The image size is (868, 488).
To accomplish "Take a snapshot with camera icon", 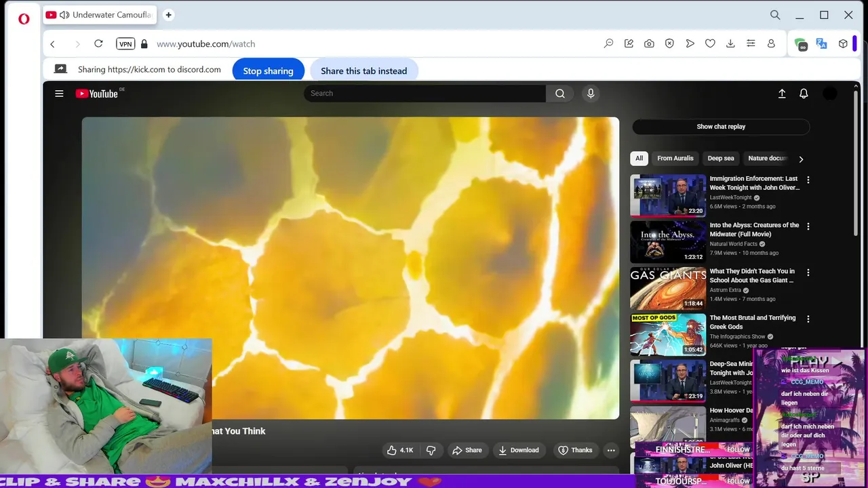I will pos(649,43).
